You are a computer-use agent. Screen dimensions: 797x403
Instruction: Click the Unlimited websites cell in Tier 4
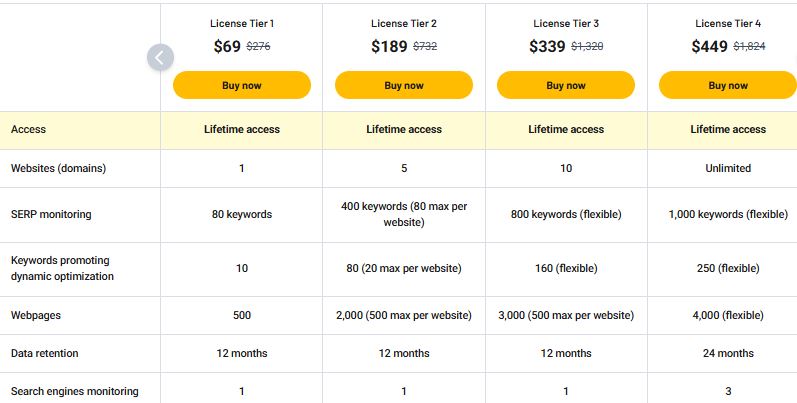(728, 168)
